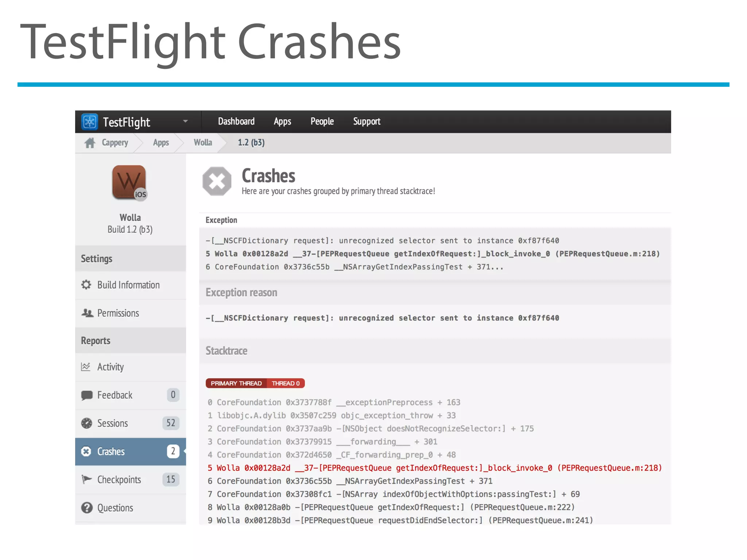The image size is (747, 560).
Task: Select the 1.2 (b3) breadcrumb
Action: pyautogui.click(x=251, y=143)
